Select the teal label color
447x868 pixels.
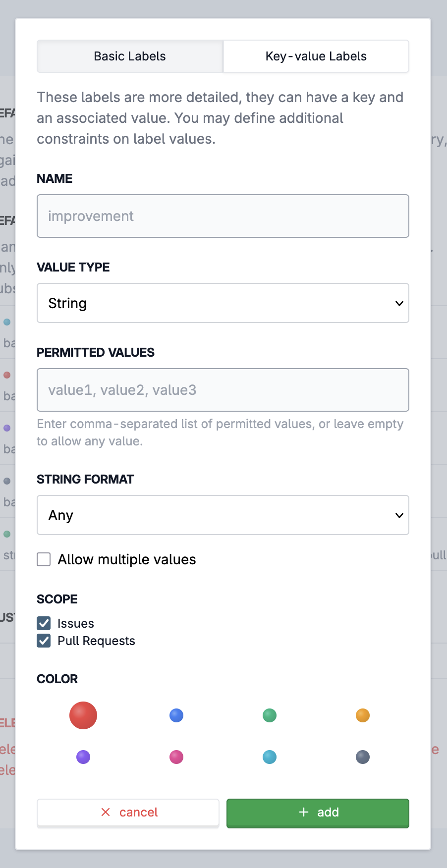click(x=269, y=757)
